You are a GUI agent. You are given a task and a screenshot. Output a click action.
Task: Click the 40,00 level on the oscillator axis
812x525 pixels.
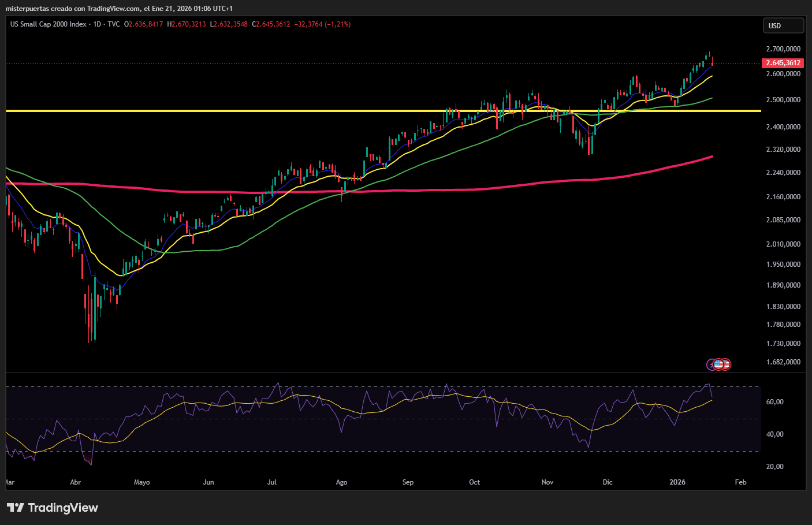coord(774,434)
